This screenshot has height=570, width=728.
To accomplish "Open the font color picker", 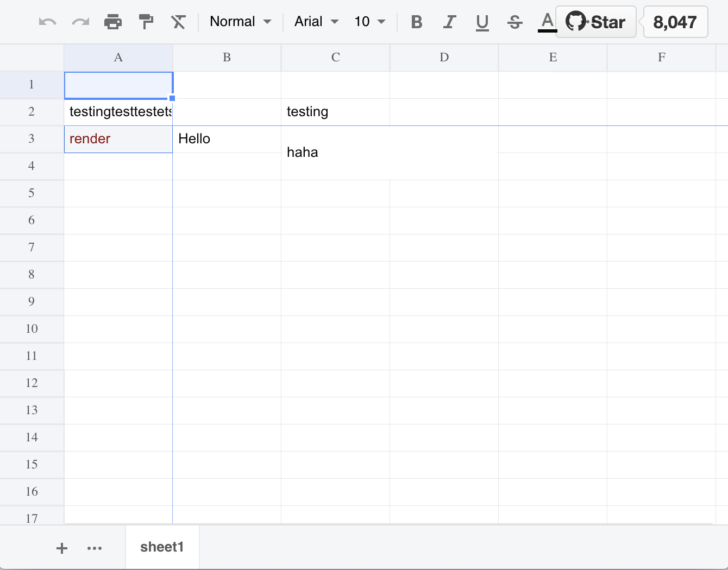I will click(546, 22).
